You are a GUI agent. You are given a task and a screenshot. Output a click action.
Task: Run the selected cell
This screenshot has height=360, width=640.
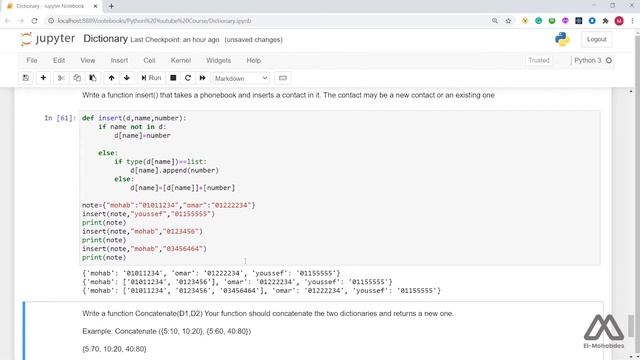[151, 78]
